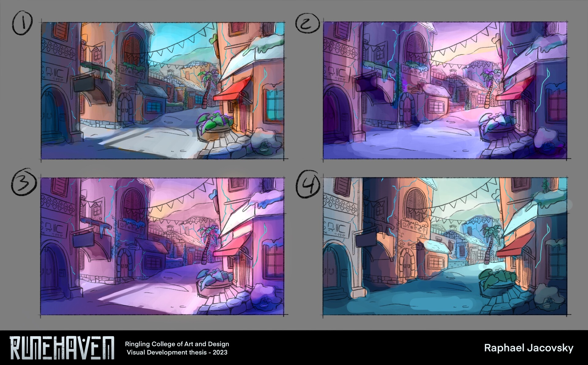Open the teal-orange color study thumbnail 4
Image resolution: width=588 pixels, height=365 pixels.
point(445,246)
